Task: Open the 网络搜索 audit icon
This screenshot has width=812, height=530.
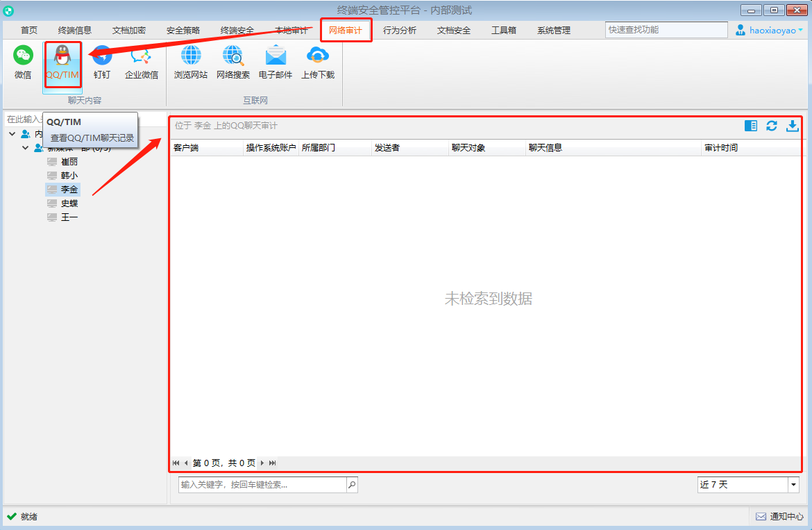Action: pos(233,63)
